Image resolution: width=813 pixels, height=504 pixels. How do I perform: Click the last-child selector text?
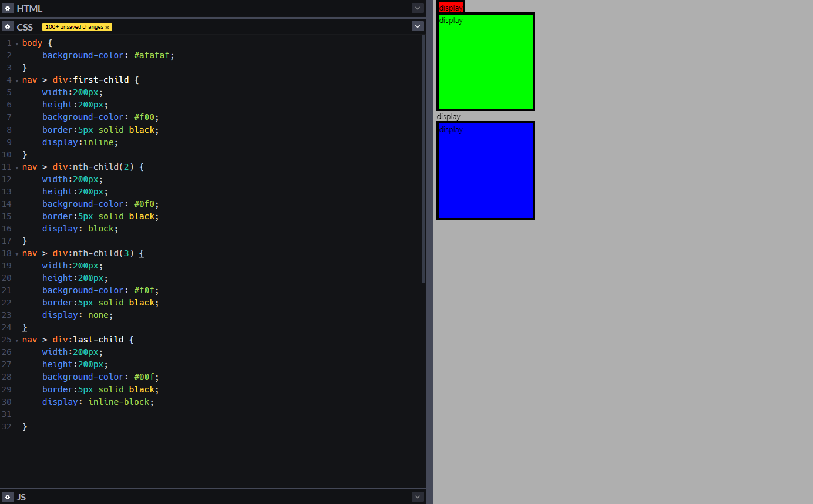pyautogui.click(x=99, y=340)
